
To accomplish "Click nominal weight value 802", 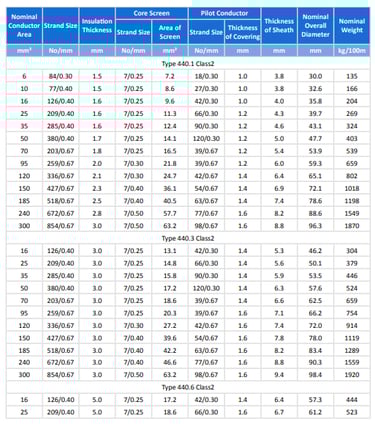I will coord(352,176).
